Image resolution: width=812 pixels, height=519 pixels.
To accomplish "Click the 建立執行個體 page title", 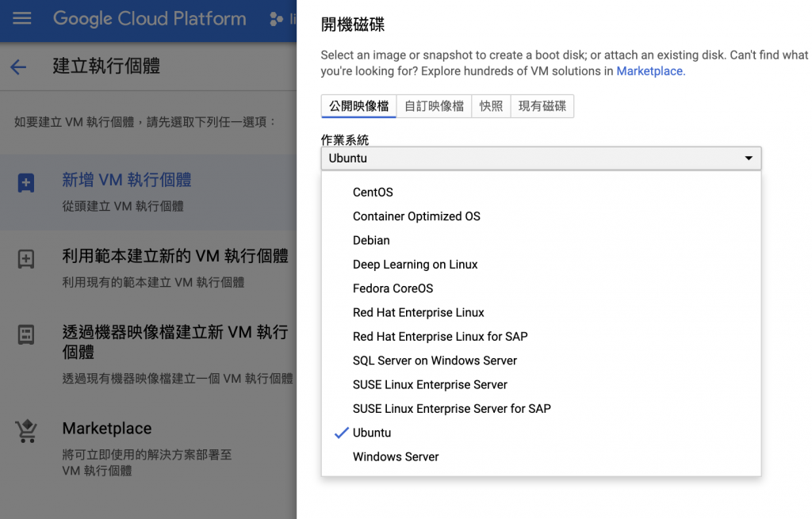I will (106, 67).
